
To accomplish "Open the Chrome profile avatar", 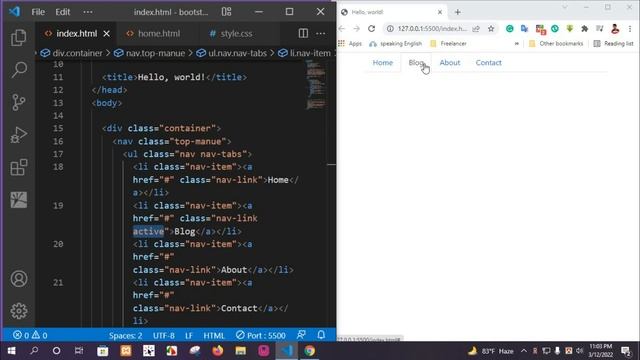I will pyautogui.click(x=615, y=29).
